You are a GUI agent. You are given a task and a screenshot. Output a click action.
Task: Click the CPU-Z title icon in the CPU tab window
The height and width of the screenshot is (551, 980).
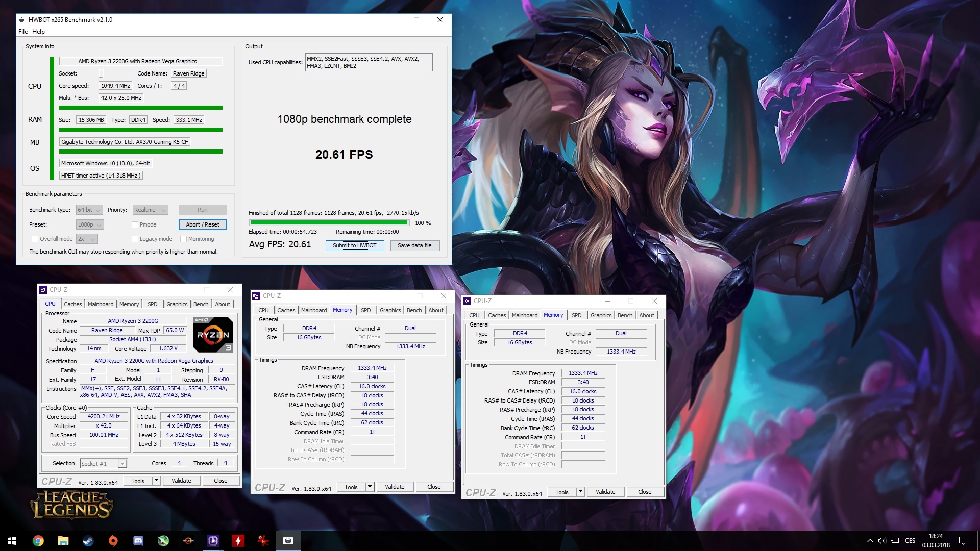[x=43, y=289]
